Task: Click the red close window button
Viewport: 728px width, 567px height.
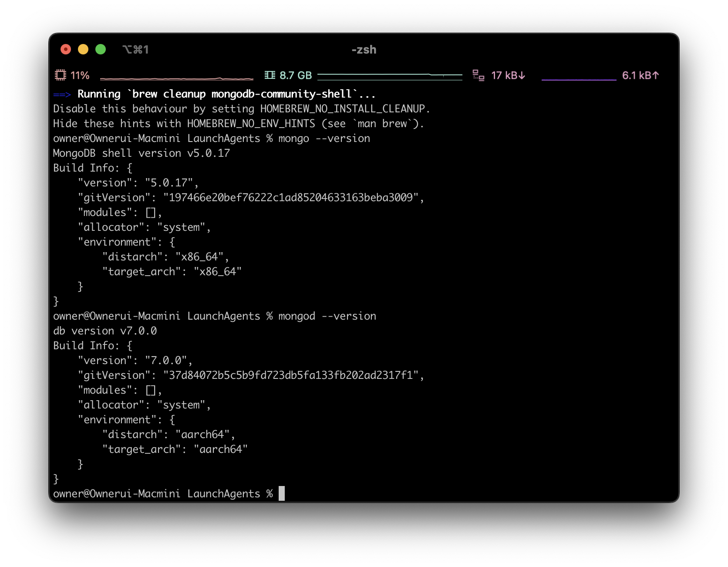Action: tap(66, 49)
